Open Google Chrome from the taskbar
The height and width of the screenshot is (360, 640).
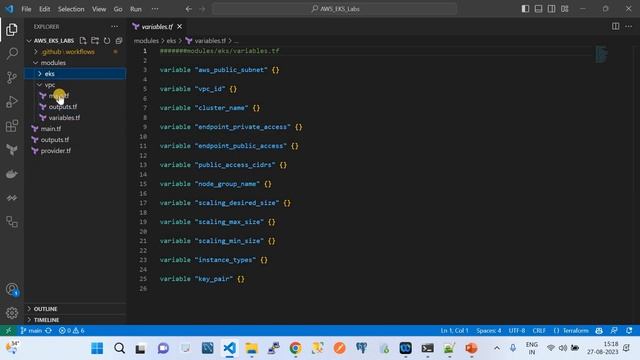coord(296,348)
